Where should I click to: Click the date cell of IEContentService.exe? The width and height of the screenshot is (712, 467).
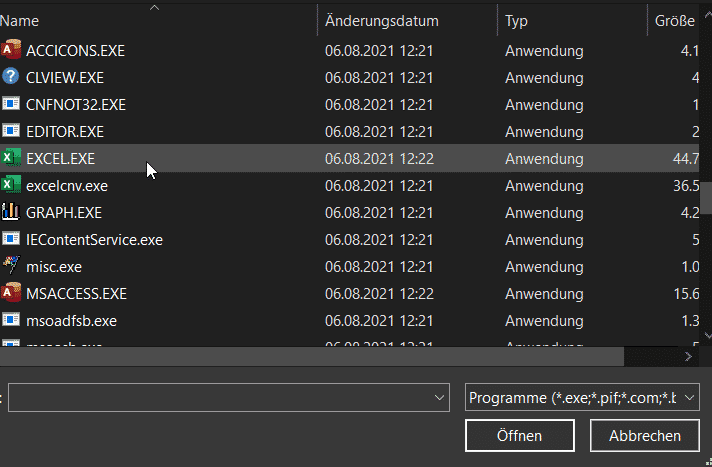tap(379, 240)
